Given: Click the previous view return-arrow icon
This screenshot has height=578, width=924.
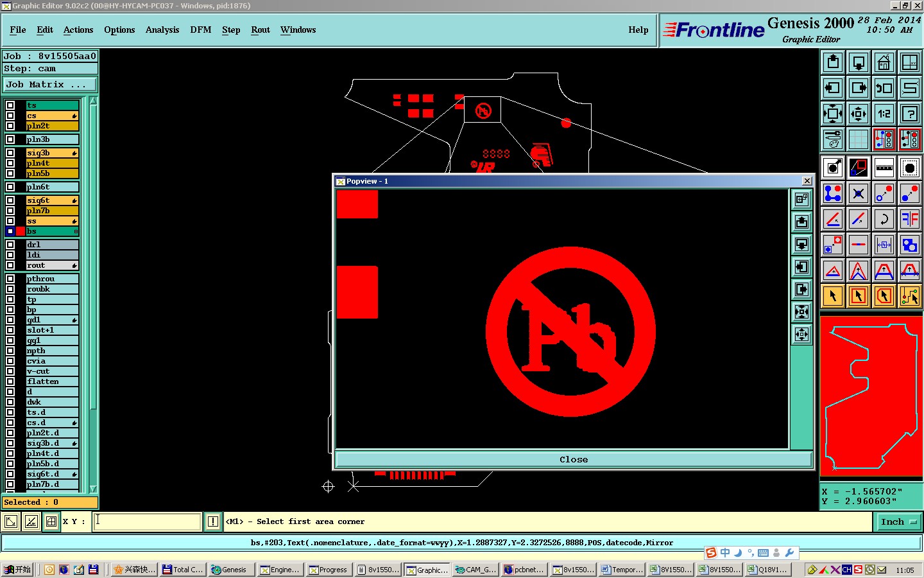Looking at the screenshot, I should [x=884, y=88].
